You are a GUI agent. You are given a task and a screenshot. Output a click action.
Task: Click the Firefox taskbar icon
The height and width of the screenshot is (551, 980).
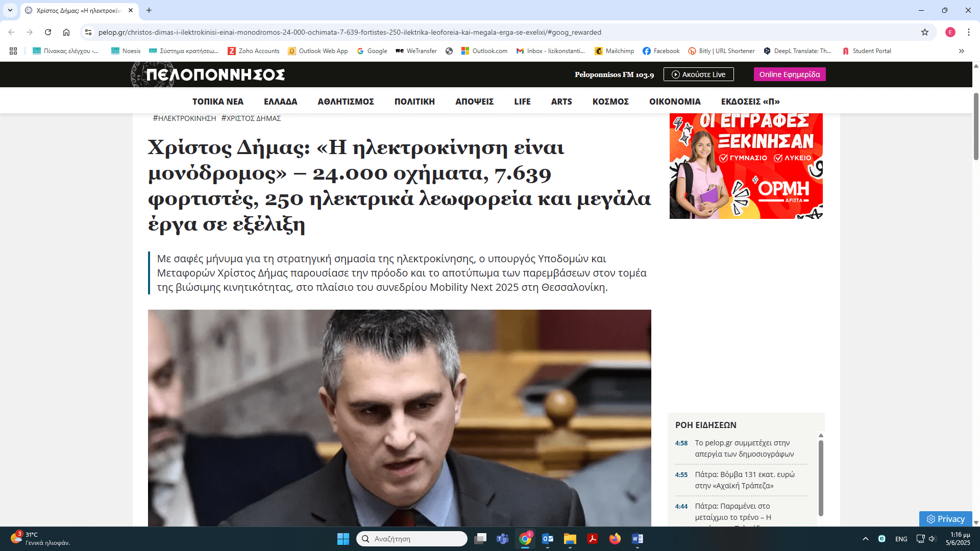coord(615,539)
